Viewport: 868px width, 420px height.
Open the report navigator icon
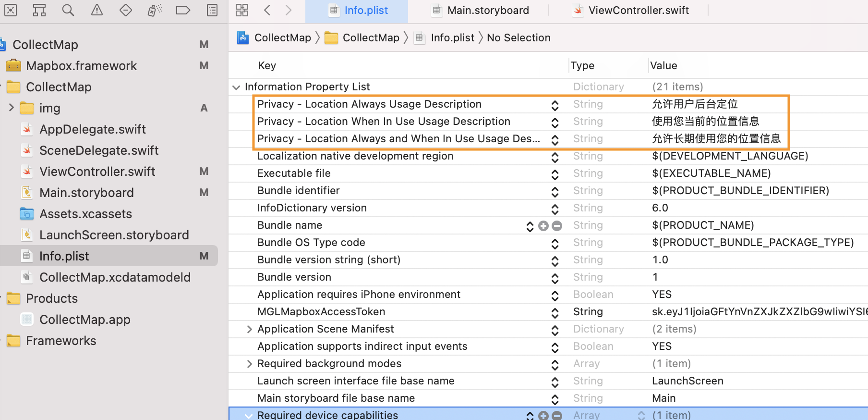(212, 10)
